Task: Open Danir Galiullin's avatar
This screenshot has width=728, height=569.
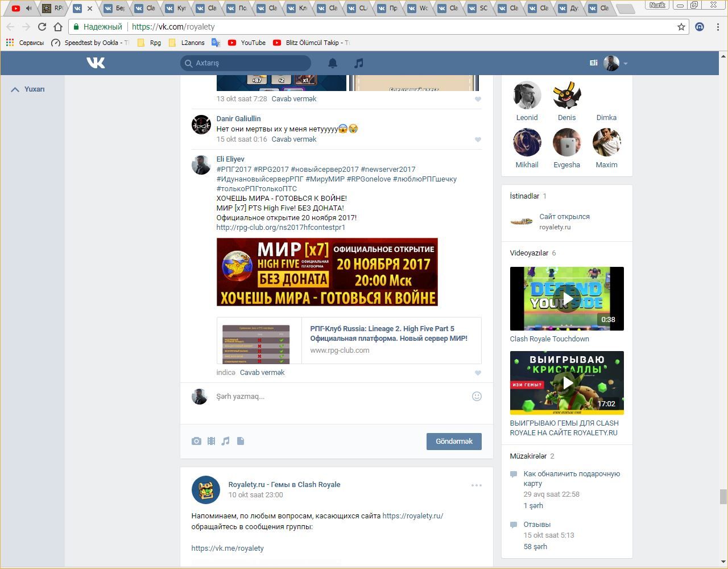Action: [201, 124]
